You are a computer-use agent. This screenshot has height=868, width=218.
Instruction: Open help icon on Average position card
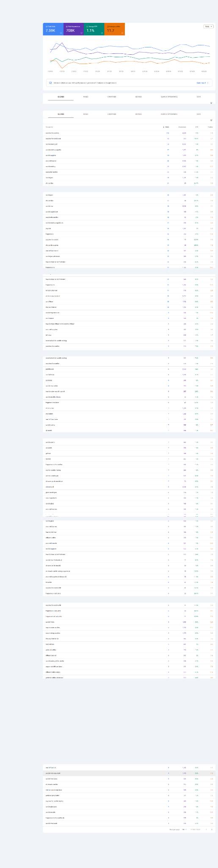[122, 33]
